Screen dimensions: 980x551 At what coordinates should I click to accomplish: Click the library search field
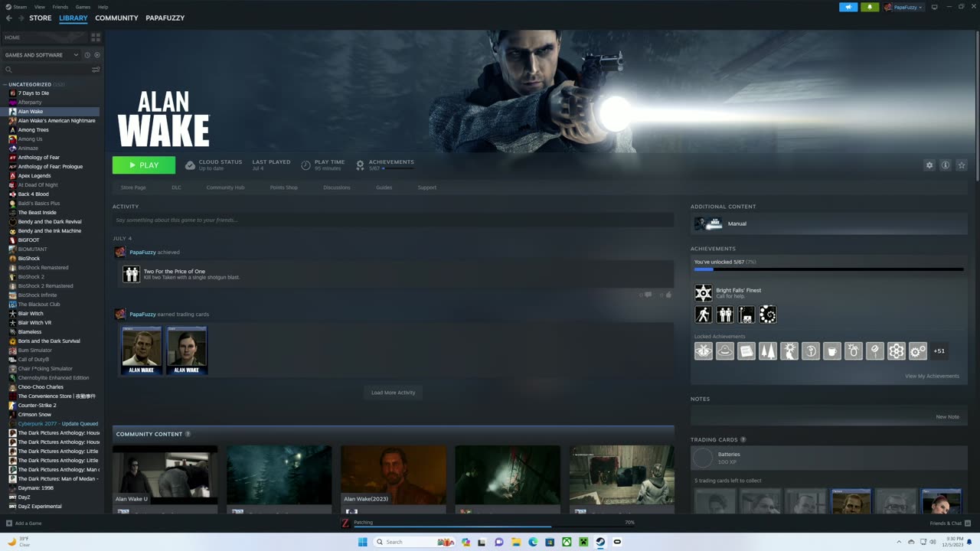[x=47, y=70]
